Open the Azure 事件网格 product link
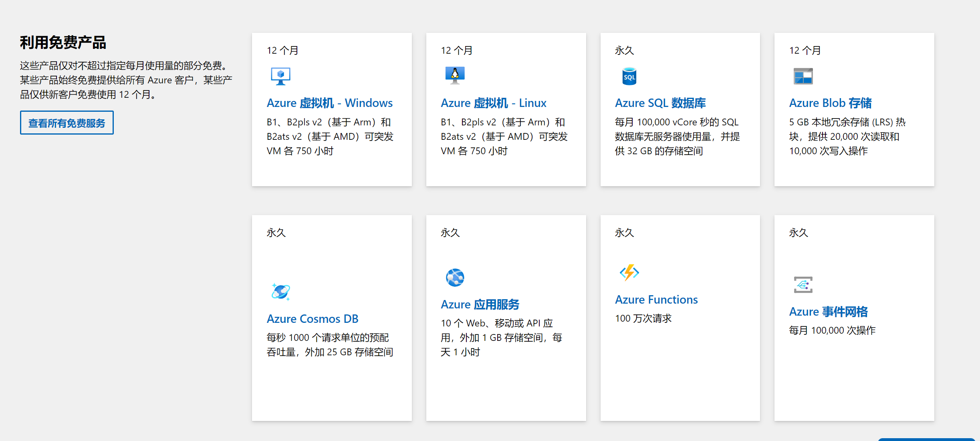Viewport: 980px width, 441px height. (829, 312)
